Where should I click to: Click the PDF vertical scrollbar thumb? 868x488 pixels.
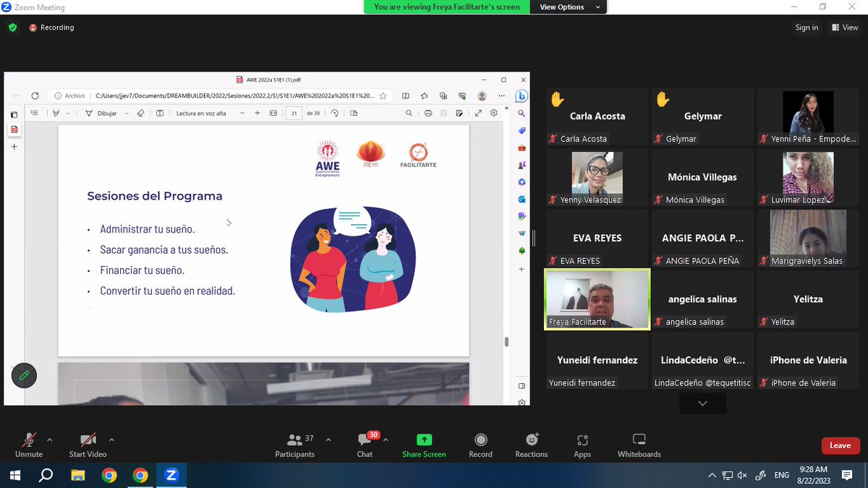pyautogui.click(x=506, y=342)
